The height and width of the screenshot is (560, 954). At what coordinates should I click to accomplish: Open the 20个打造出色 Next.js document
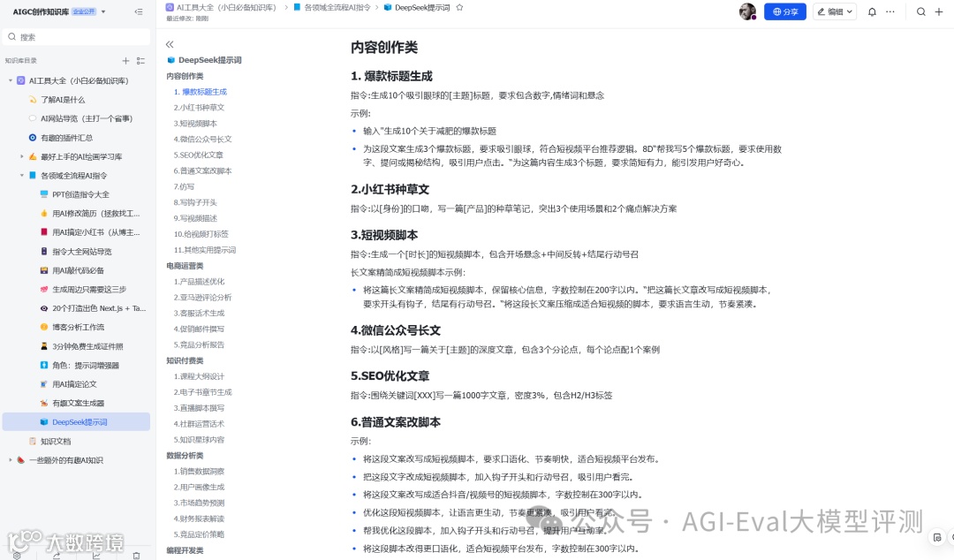click(x=99, y=308)
